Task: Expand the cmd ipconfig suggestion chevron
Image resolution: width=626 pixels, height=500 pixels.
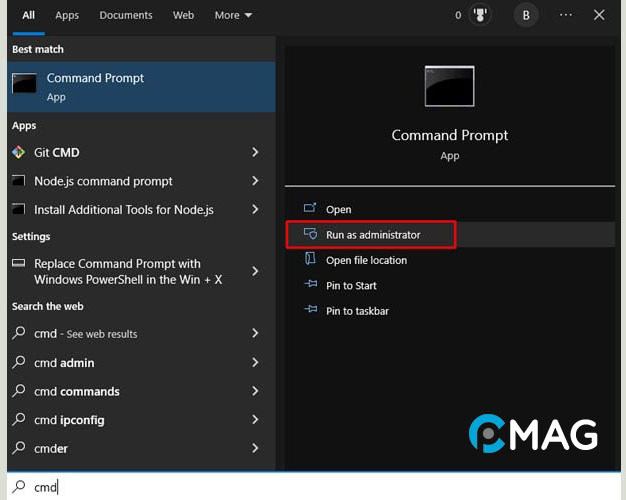Action: click(x=255, y=420)
